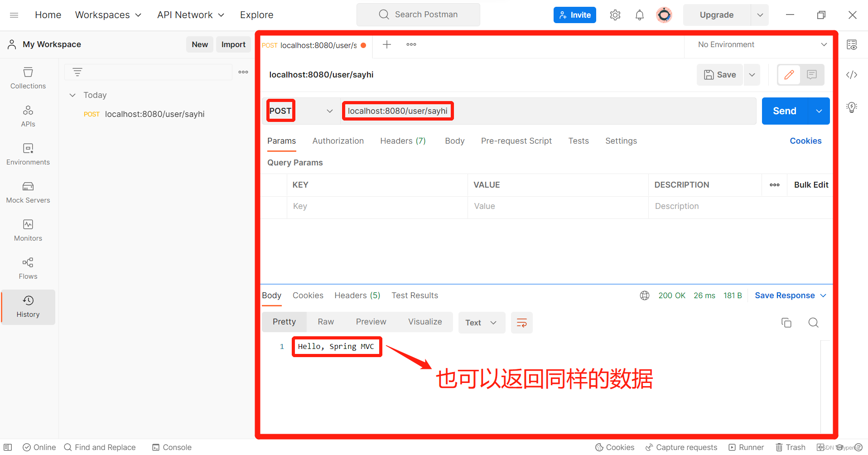Click Bulk Edit for query params

(x=811, y=185)
